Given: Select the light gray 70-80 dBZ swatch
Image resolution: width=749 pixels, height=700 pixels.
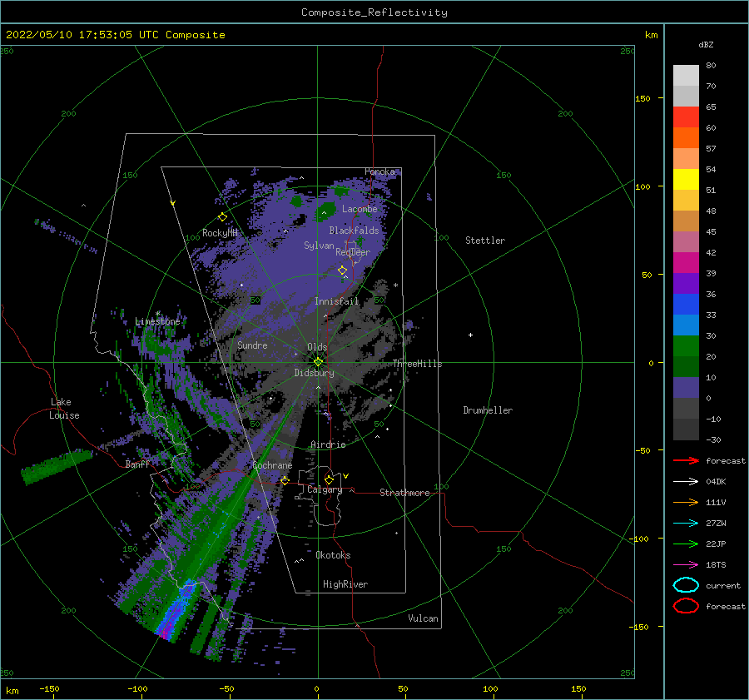Looking at the screenshot, I should click(x=686, y=75).
